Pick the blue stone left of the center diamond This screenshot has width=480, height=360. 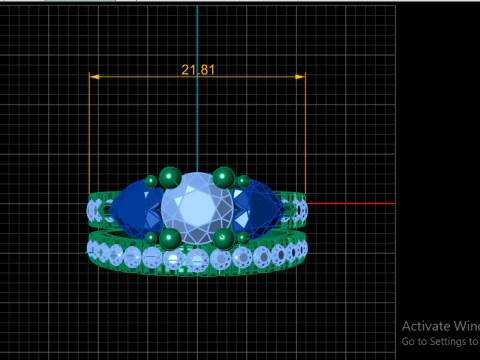point(136,209)
